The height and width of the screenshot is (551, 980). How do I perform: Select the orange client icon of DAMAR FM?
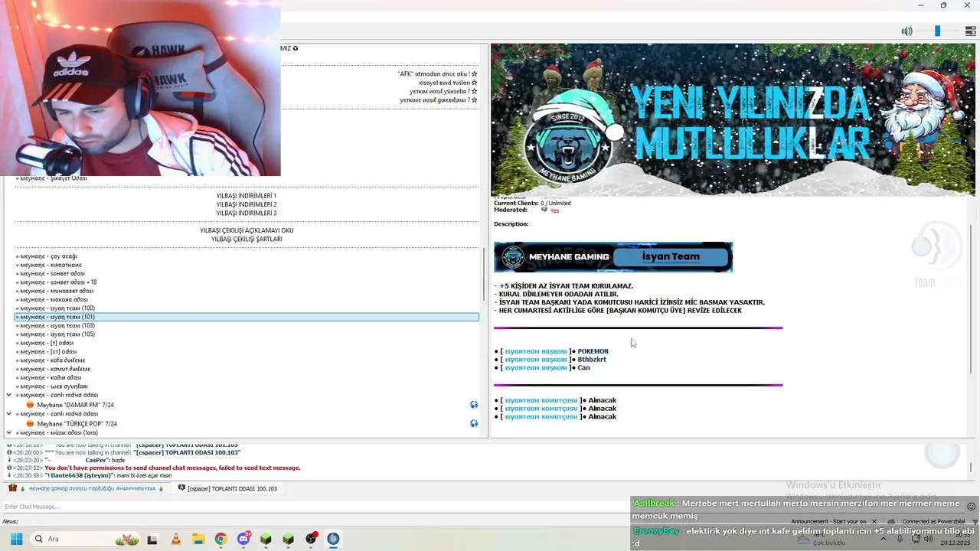(30, 405)
